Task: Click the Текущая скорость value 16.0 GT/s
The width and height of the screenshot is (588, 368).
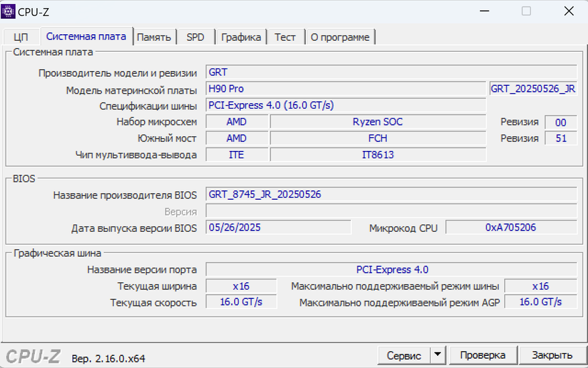Action: pos(241,302)
